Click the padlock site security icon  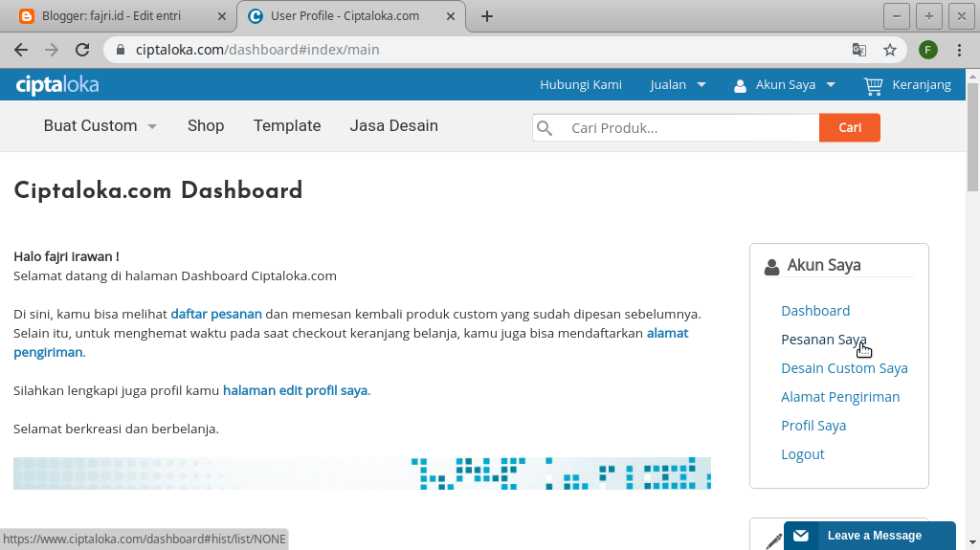[121, 50]
